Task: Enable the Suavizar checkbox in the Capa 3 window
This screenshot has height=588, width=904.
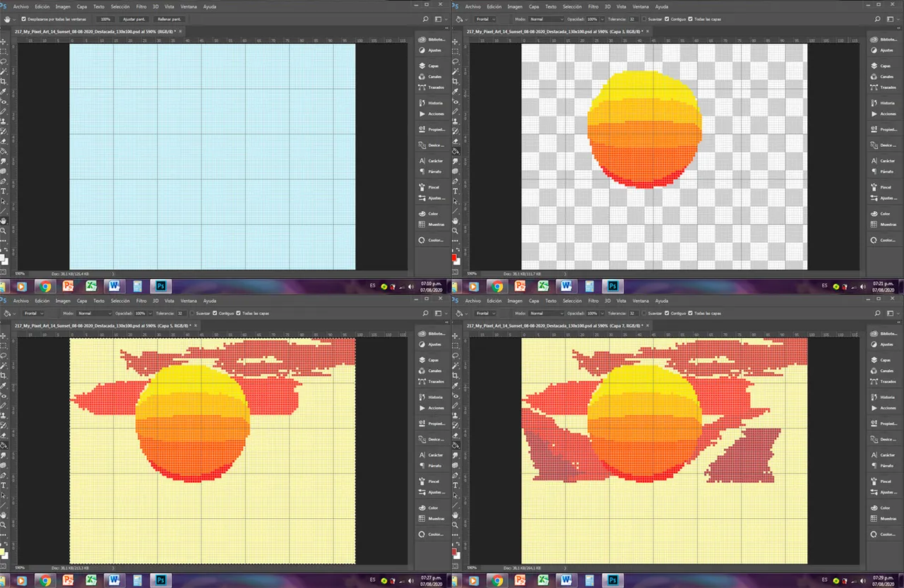Action: pos(644,19)
